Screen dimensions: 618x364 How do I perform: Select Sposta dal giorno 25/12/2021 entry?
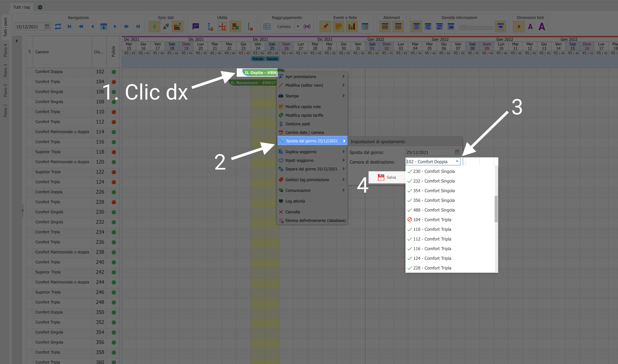coord(312,141)
